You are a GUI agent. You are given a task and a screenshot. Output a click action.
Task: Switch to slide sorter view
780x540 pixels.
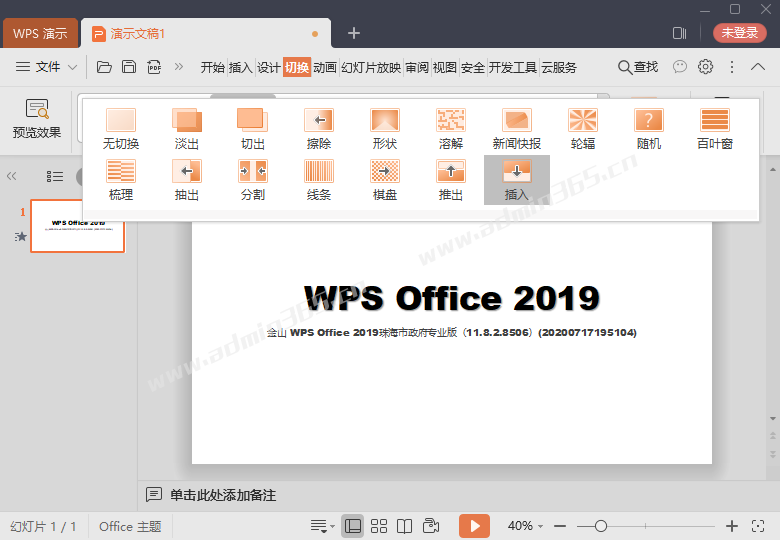click(x=379, y=526)
